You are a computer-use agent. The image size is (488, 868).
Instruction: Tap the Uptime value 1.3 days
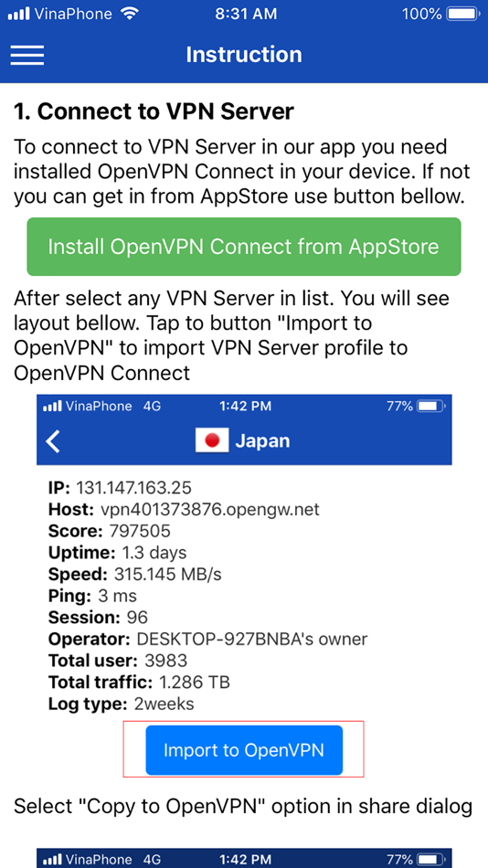[154, 553]
